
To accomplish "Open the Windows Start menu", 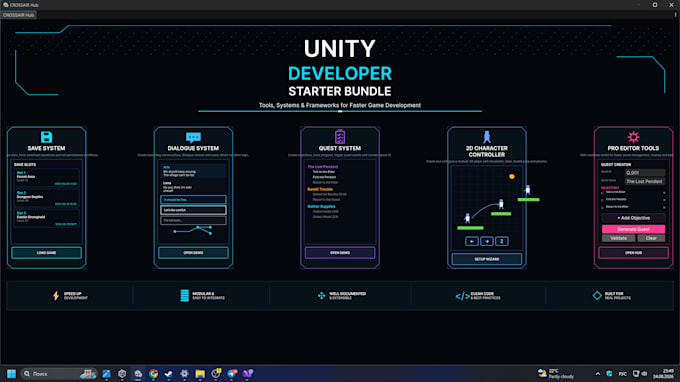I will pos(11,373).
